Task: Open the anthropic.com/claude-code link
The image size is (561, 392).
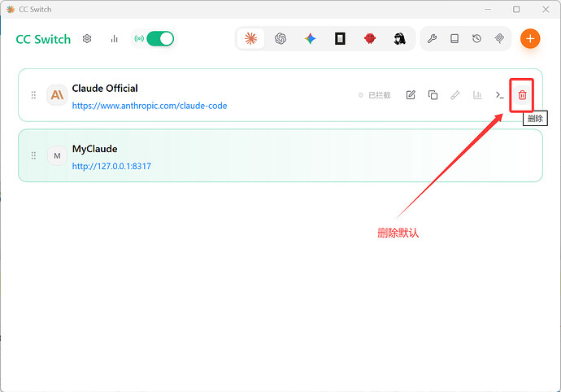Action: pyautogui.click(x=150, y=106)
